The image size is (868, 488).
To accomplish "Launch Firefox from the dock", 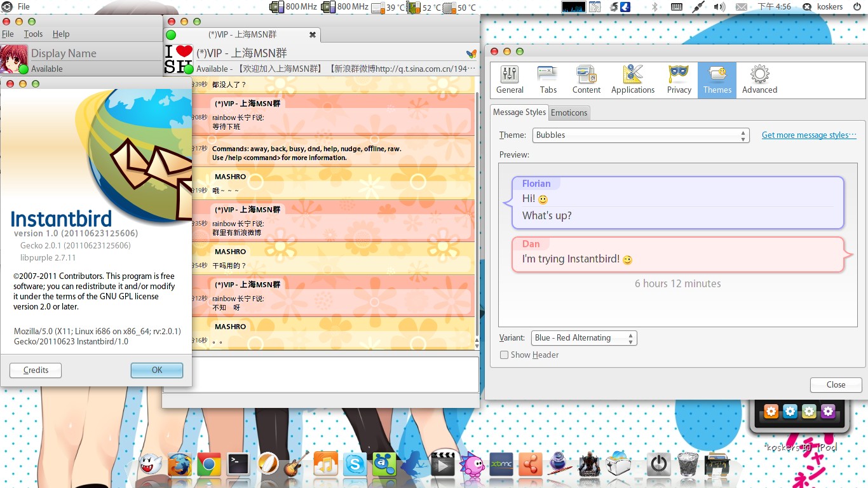I will 179,465.
